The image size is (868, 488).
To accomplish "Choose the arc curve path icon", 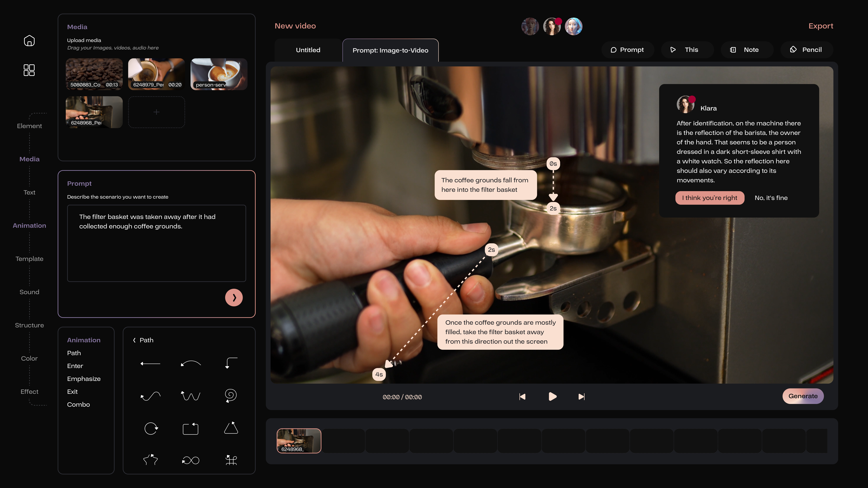I will coord(191,363).
